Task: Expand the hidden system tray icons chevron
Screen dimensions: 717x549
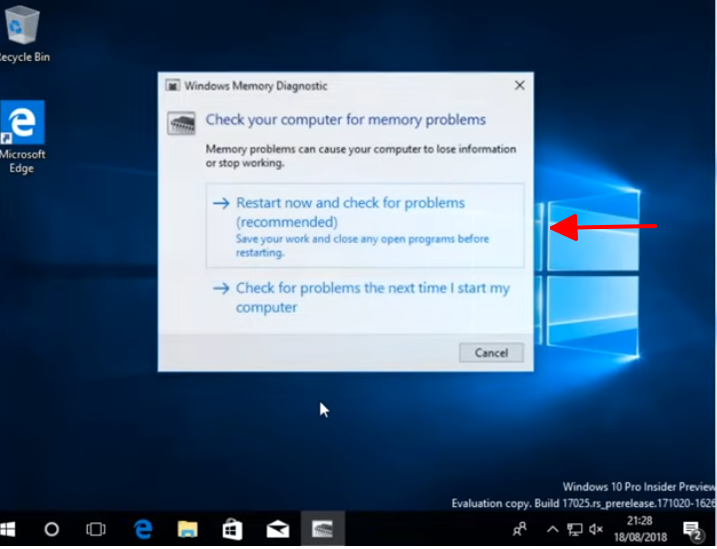Action: click(551, 528)
